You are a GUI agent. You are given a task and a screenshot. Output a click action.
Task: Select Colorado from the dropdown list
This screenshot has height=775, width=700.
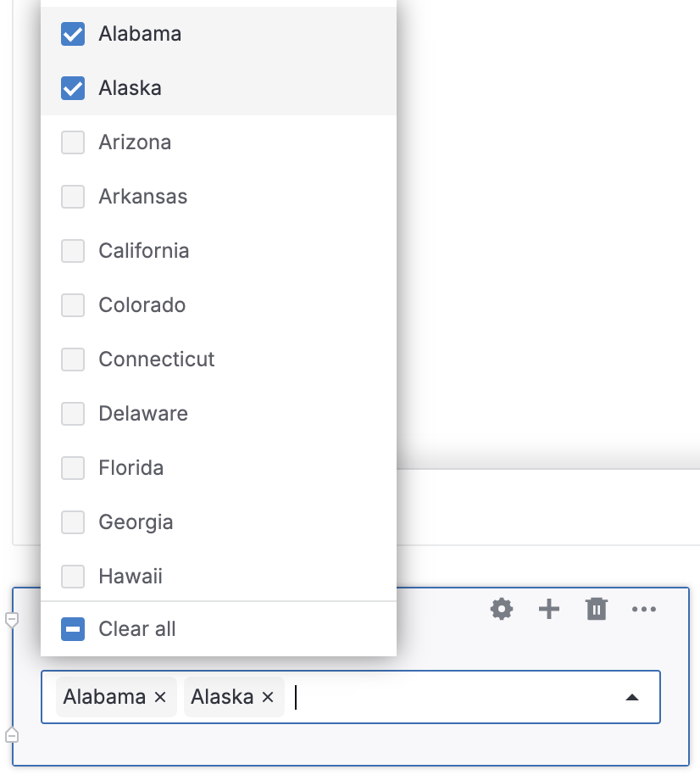click(142, 305)
